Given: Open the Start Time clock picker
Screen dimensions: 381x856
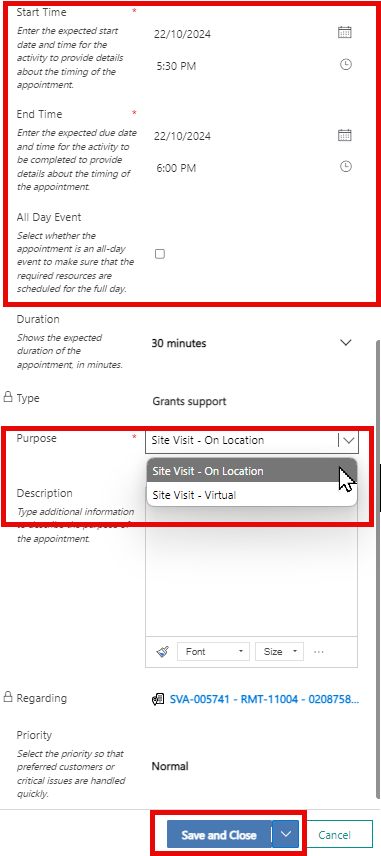Looking at the screenshot, I should click(x=346, y=65).
